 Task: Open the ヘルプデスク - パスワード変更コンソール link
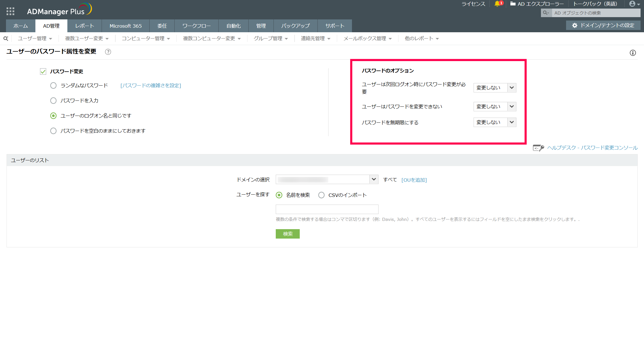click(x=592, y=148)
